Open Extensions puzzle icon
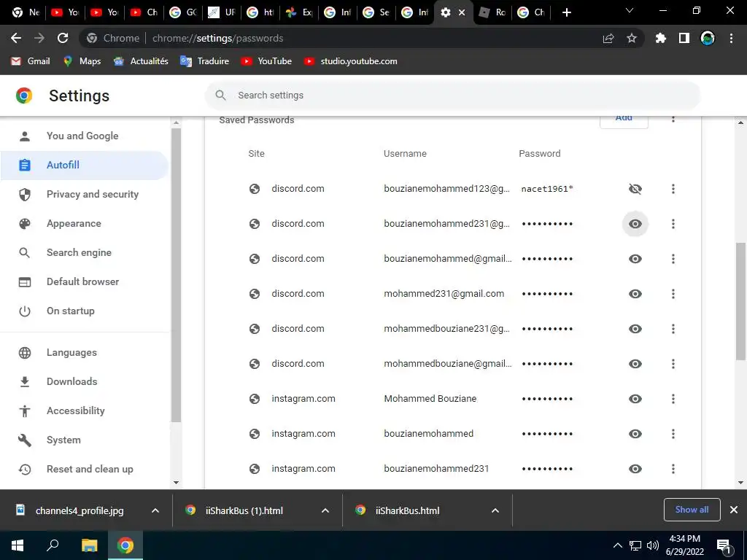The height and width of the screenshot is (560, 747). tap(661, 38)
